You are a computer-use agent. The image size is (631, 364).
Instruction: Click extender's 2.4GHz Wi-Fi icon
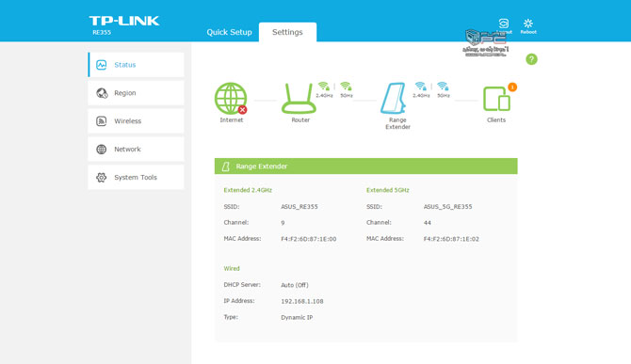[421, 86]
